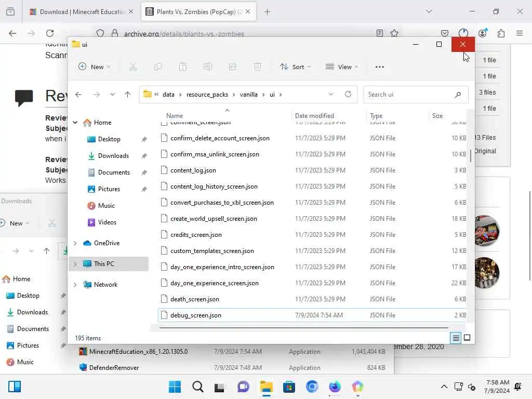532x399 pixels.
Task: Click data breadcrumb segment
Action: (168, 95)
